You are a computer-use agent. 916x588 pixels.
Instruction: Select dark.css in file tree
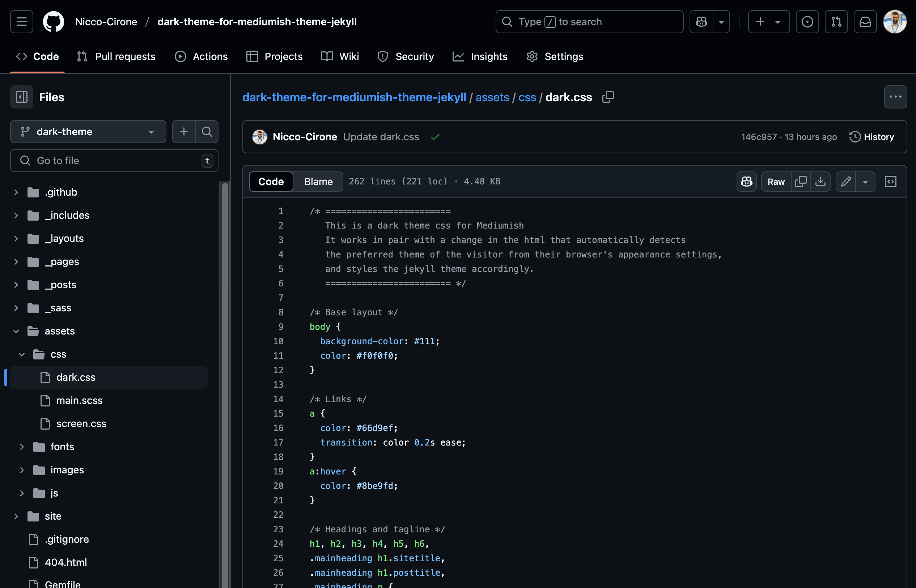pos(109,378)
